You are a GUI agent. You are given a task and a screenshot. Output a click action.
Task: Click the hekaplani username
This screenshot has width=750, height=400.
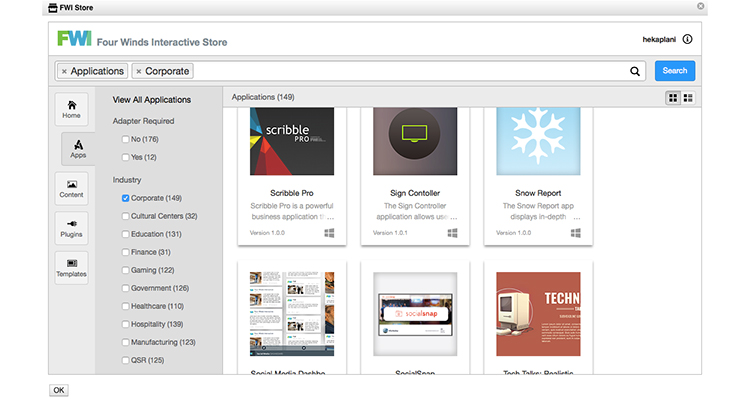(659, 39)
